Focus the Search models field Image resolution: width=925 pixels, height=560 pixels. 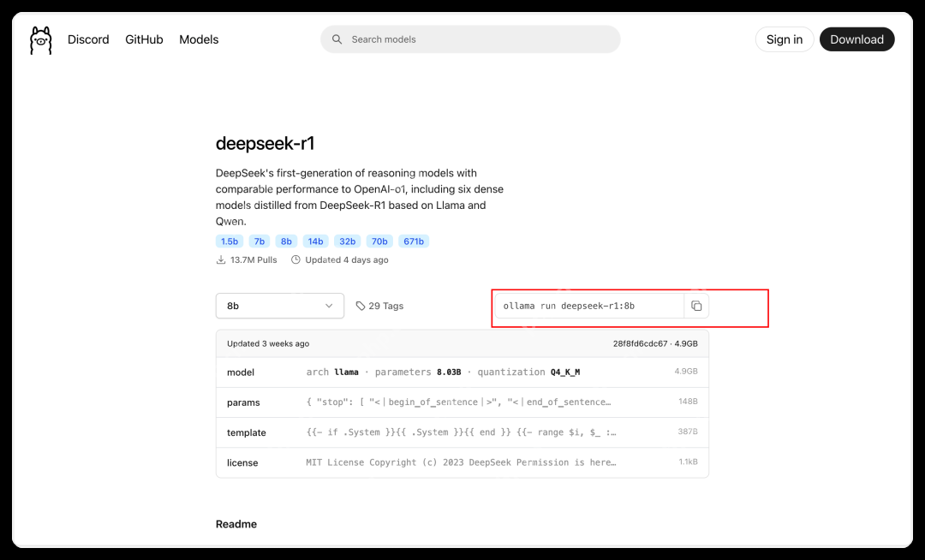470,39
